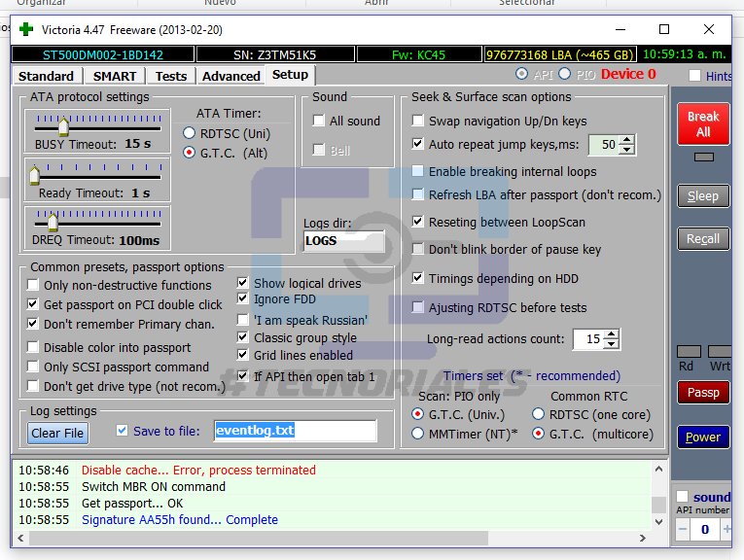
Task: Choose G.T.C. (Alt) ATA timer
Action: tap(189, 153)
